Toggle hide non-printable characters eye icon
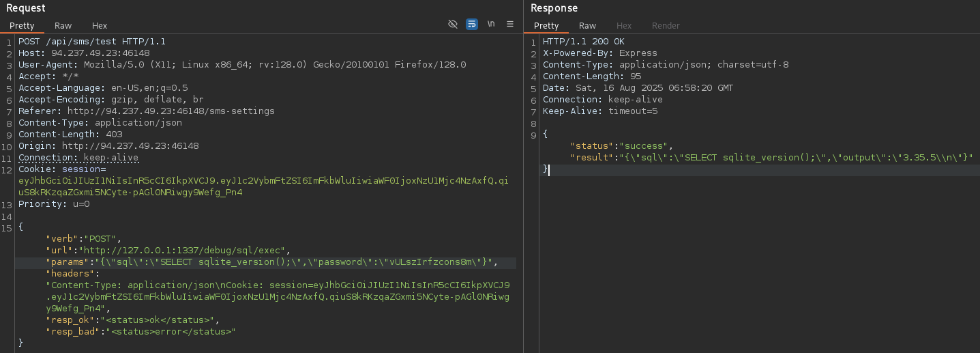The image size is (980, 353). (x=452, y=24)
